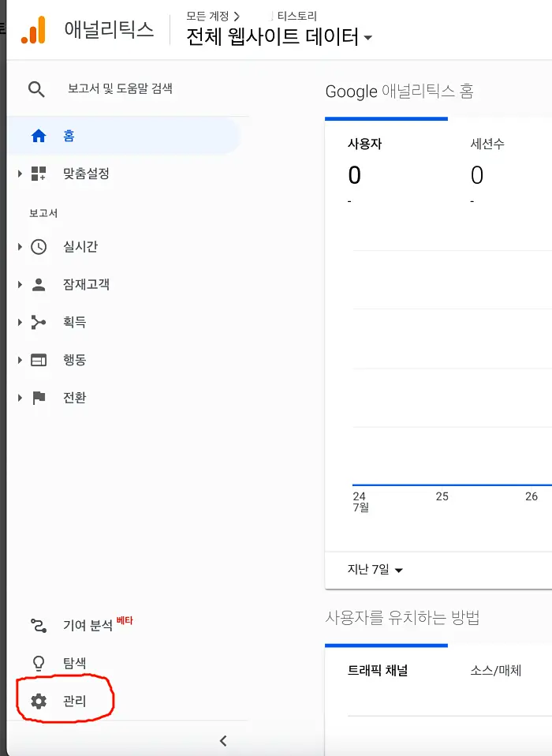Switch to the 트래픽 채널 tab
This screenshot has width=552, height=756.
point(378,670)
